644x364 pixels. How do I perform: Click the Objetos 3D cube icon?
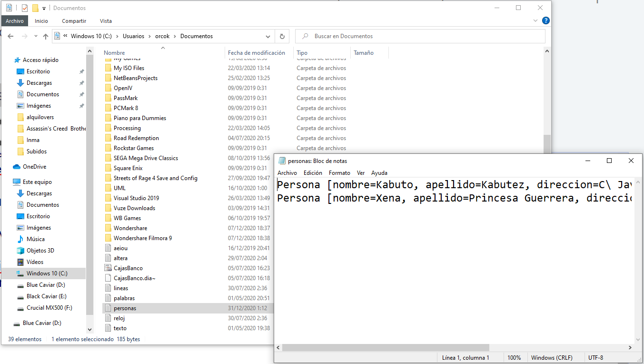tap(20, 251)
